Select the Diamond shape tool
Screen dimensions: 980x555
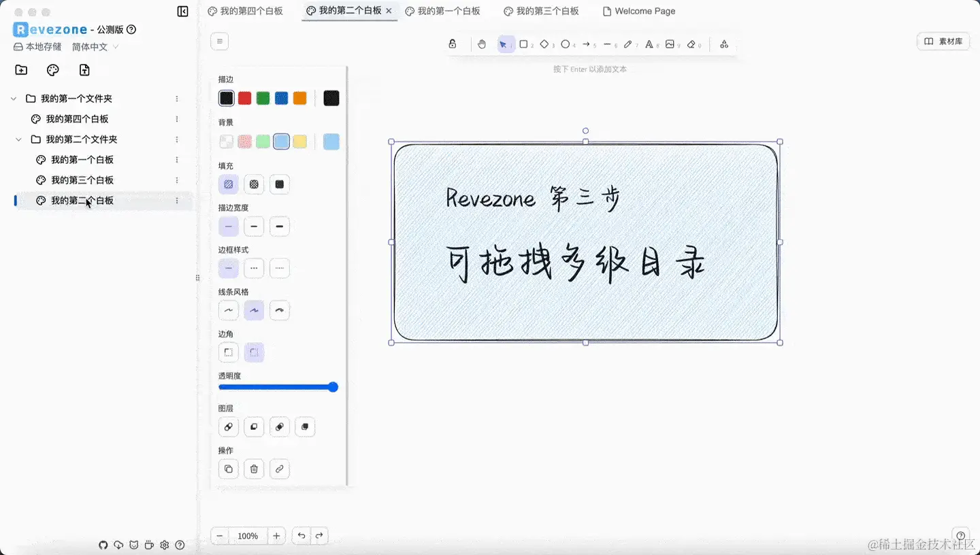(544, 44)
